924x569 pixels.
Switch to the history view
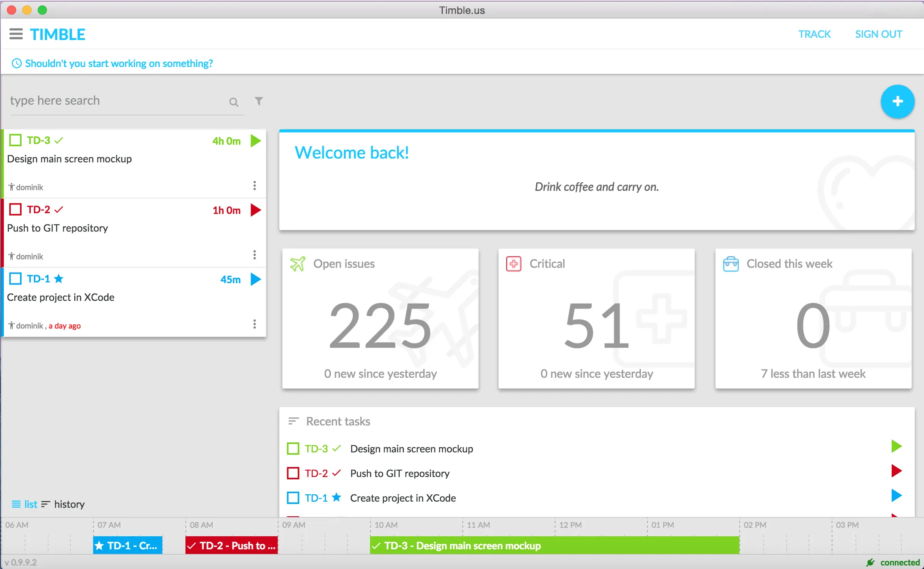69,504
